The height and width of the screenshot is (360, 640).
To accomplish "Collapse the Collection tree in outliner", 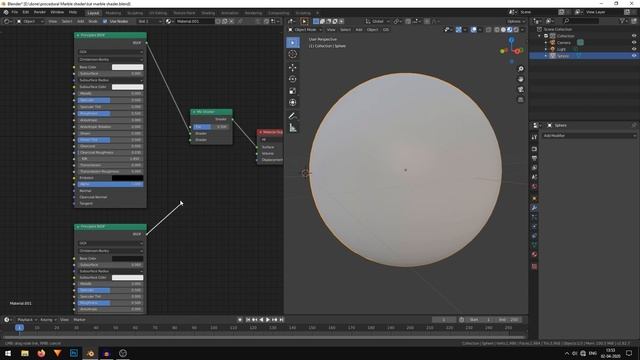I will pos(540,36).
